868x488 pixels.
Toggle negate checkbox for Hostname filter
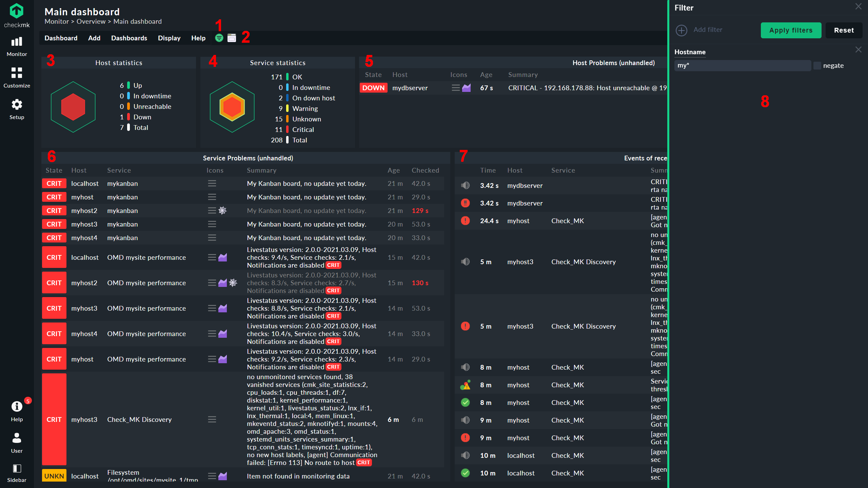pos(817,65)
